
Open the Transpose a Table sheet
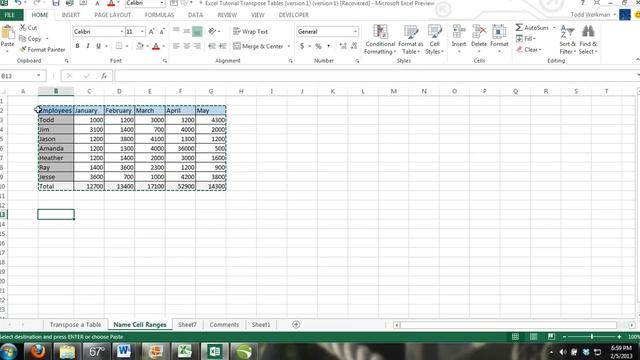coord(75,324)
